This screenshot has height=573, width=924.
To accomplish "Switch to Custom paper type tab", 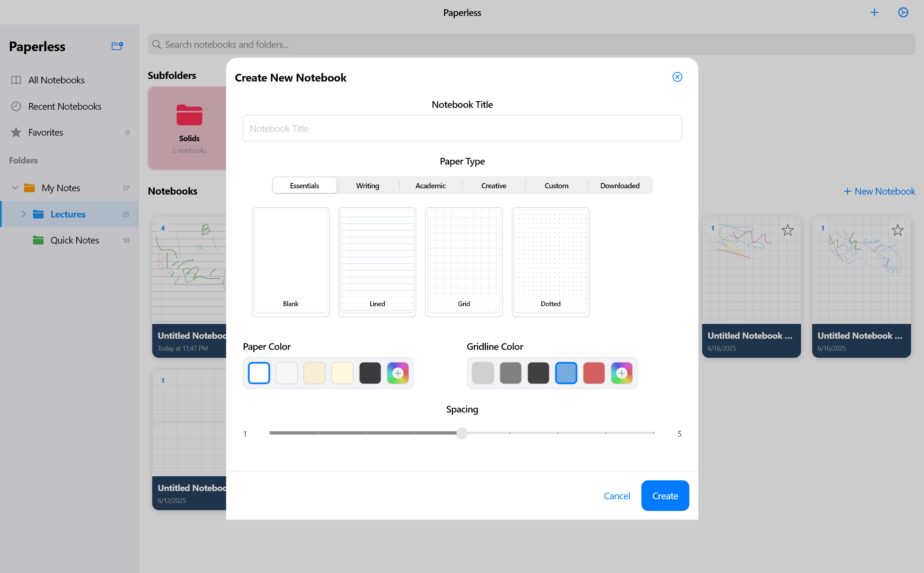I will (556, 185).
